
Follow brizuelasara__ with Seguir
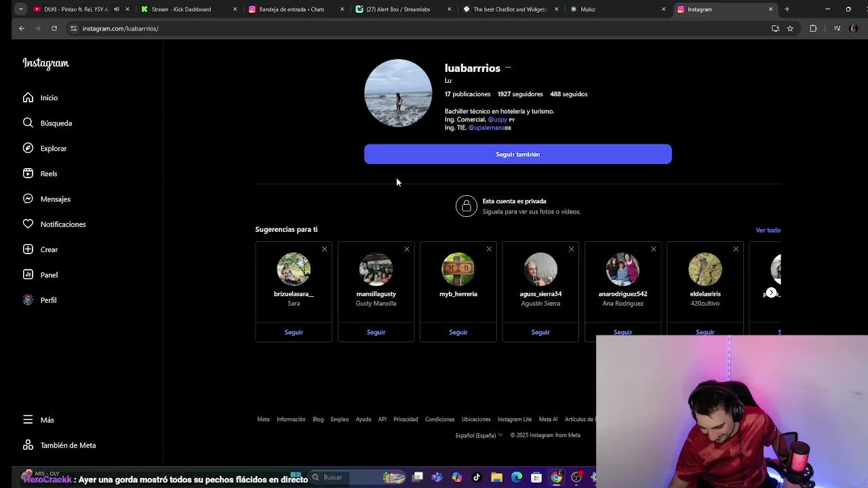click(294, 332)
